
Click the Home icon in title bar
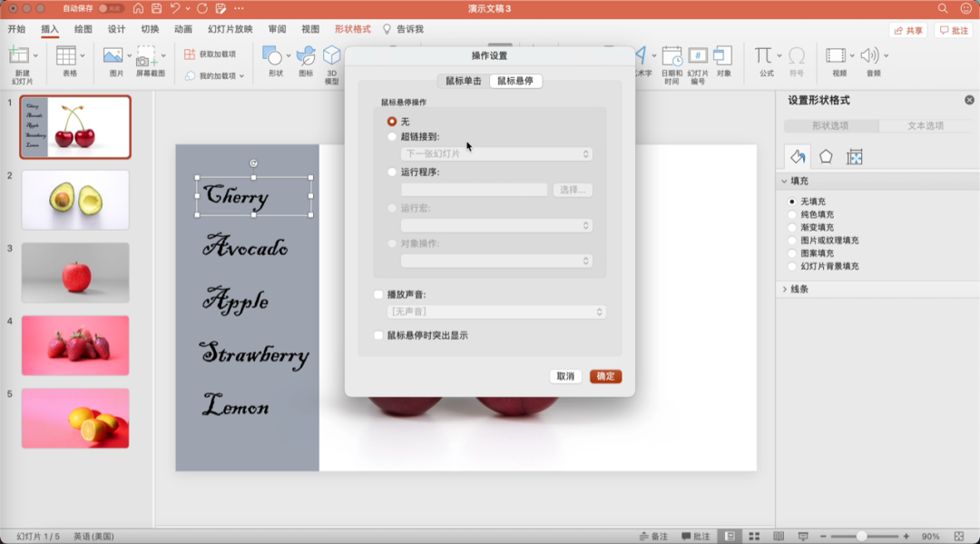138,9
